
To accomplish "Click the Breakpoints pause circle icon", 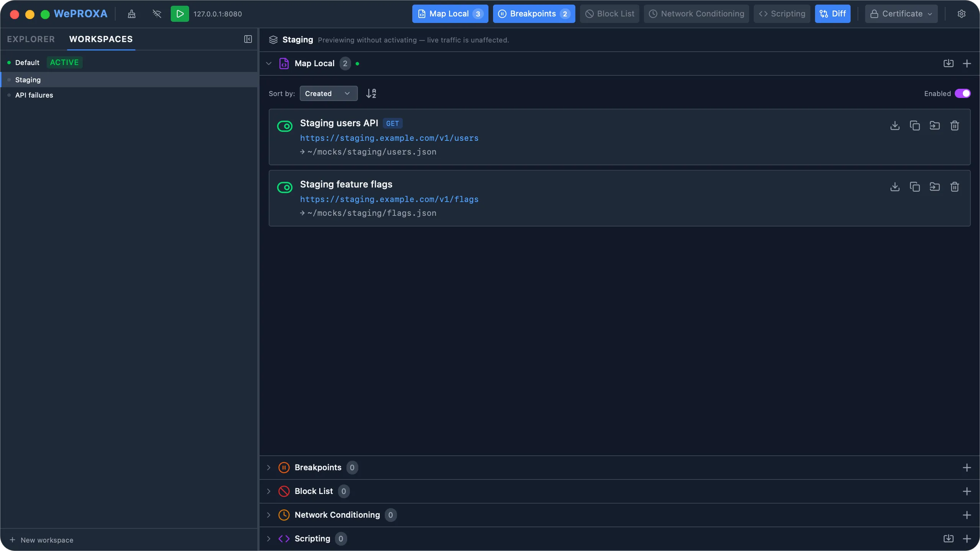I will 284,468.
